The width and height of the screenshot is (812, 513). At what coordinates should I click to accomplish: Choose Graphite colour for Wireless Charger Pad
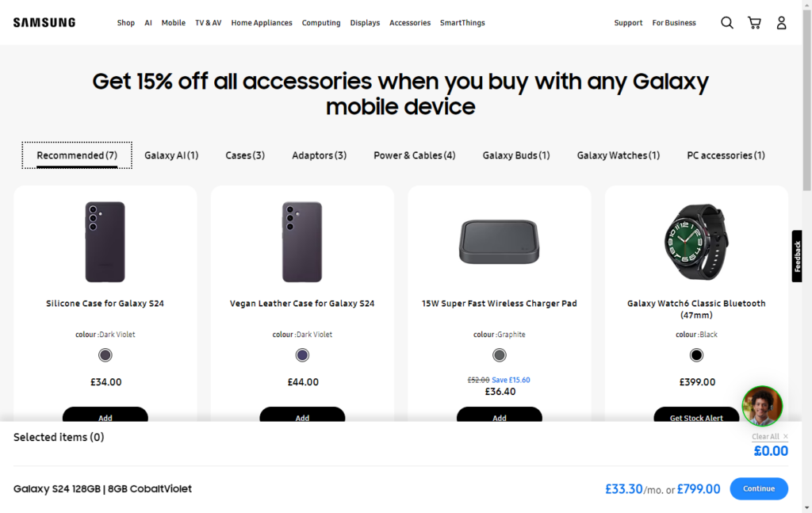point(500,355)
